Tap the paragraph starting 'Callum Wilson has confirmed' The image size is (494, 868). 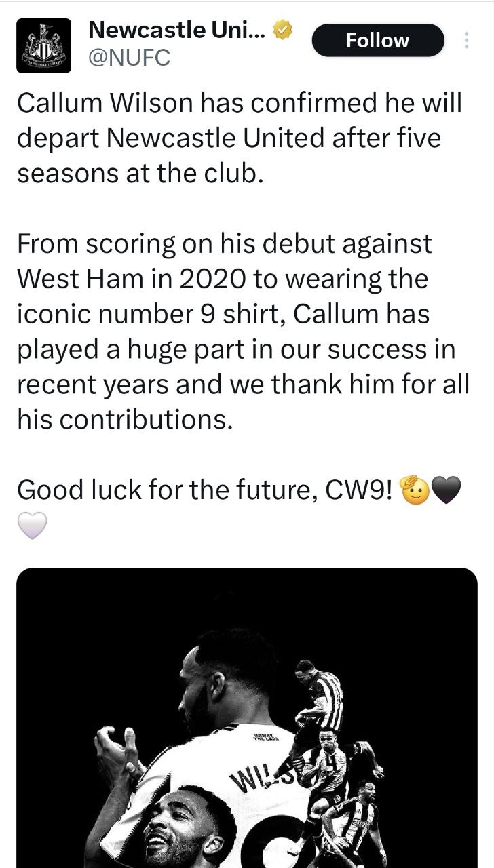point(239,138)
